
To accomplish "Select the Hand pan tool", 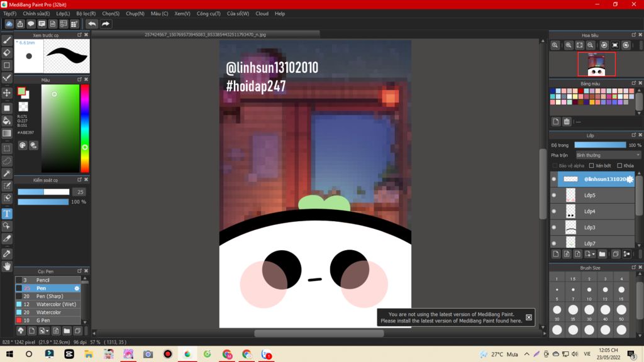I will click(x=7, y=266).
